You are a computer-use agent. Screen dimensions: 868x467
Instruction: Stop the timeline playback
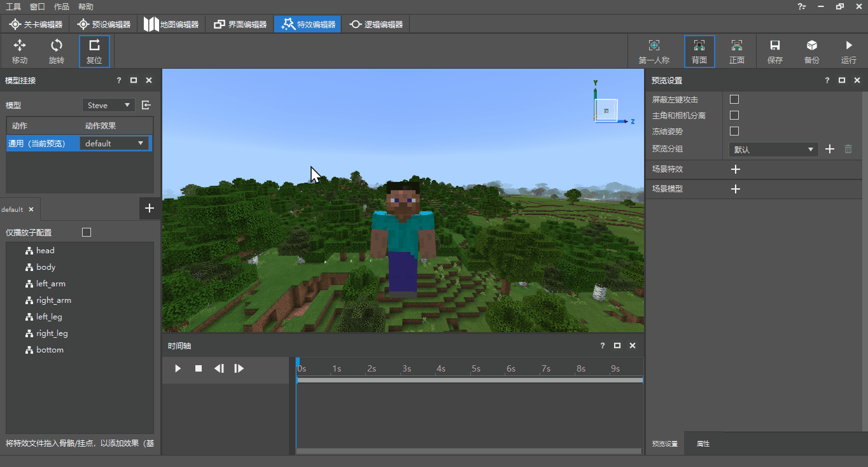(x=199, y=368)
